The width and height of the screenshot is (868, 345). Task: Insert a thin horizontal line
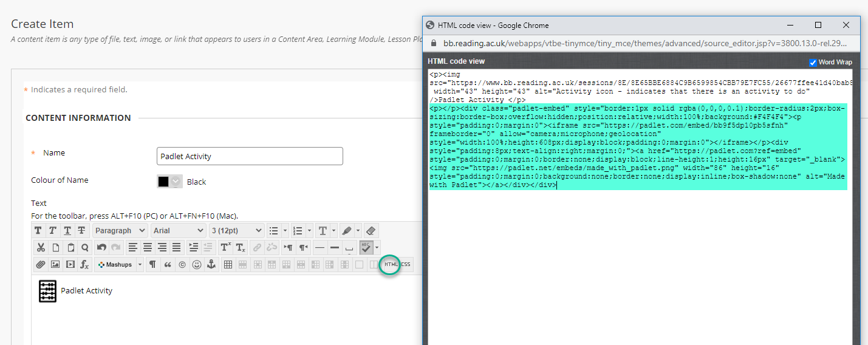click(320, 247)
